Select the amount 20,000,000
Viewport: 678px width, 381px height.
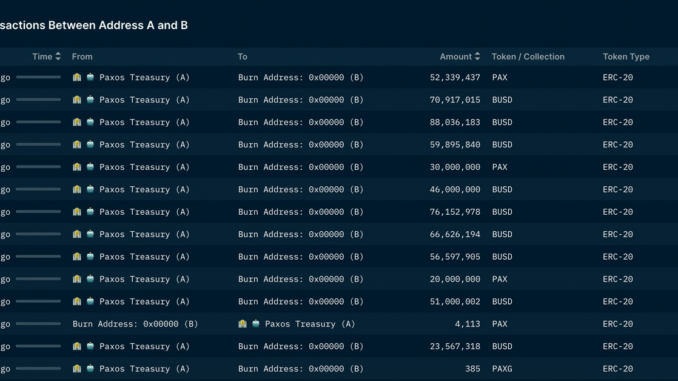[455, 279]
